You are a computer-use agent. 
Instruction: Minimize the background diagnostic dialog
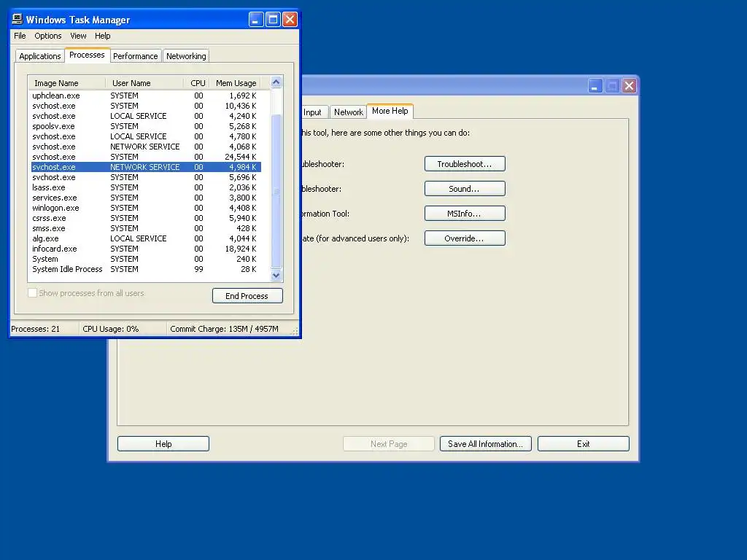click(x=595, y=86)
